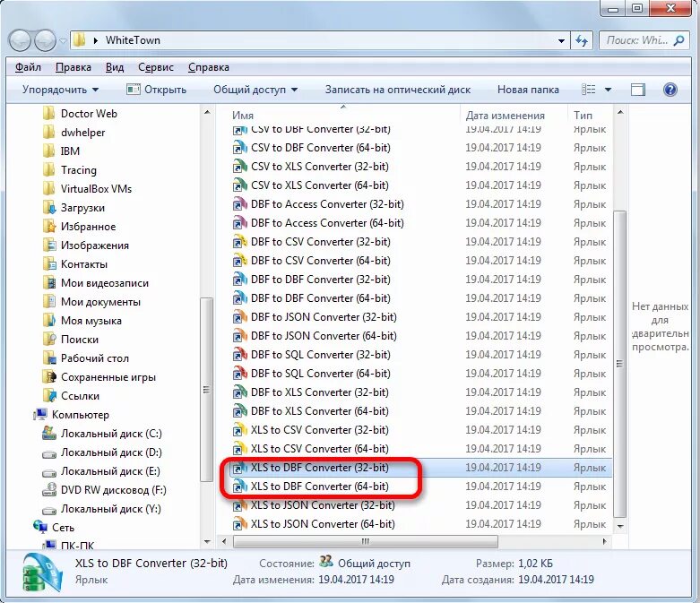Click DBF to CSV Converter (64-bit) shortcut icon

coord(239,261)
